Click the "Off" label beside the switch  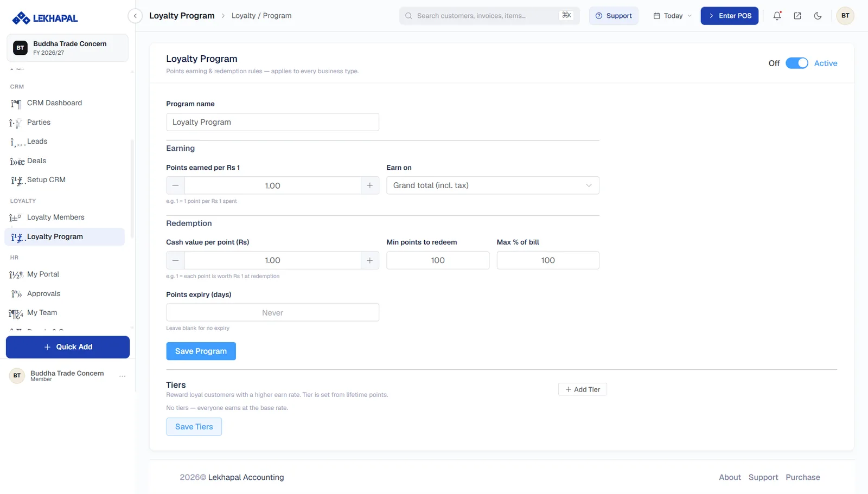click(x=774, y=63)
